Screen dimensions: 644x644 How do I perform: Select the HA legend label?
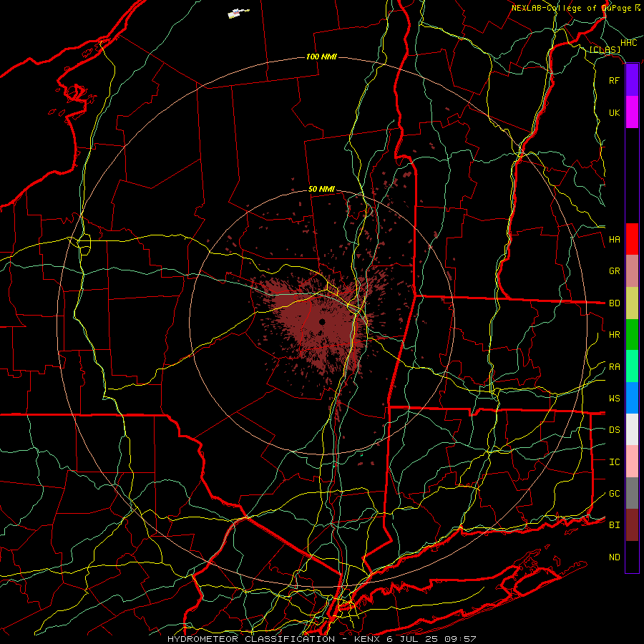[x=615, y=240]
